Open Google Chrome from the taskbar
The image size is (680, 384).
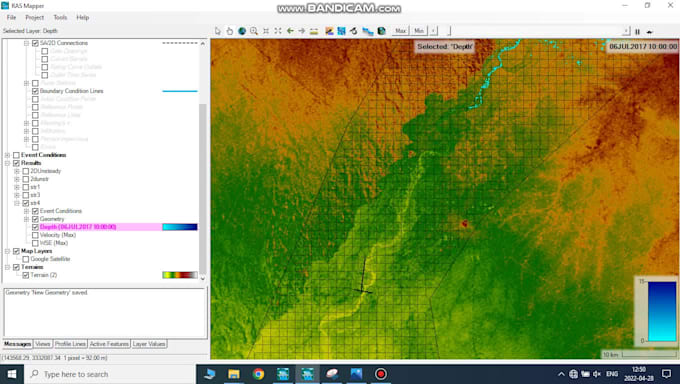[x=258, y=374]
